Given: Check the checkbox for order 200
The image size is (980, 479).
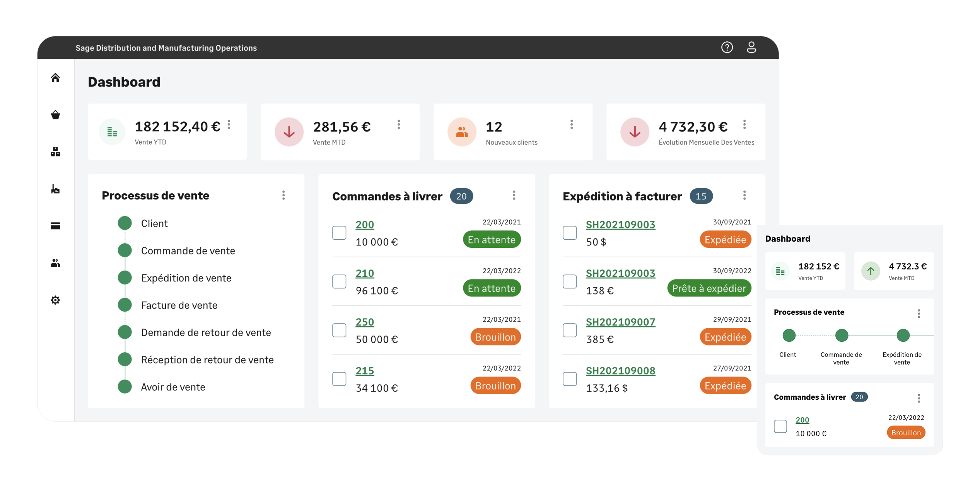Looking at the screenshot, I should tap(339, 232).
